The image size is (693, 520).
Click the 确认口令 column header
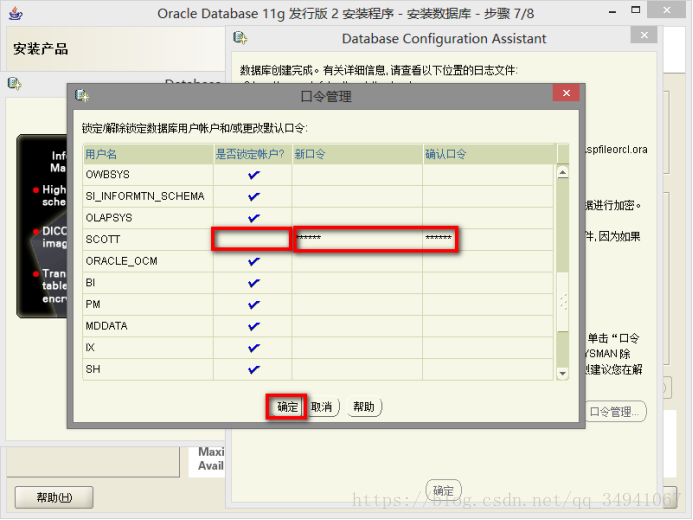[x=488, y=154]
